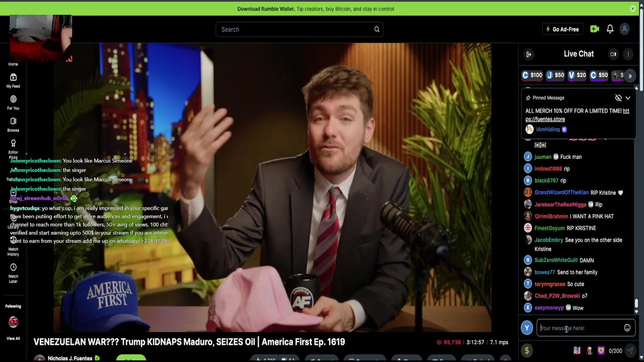This screenshot has height=362, width=644.
Task: Click Download Rumble Wallet banner text
Action: point(315,9)
